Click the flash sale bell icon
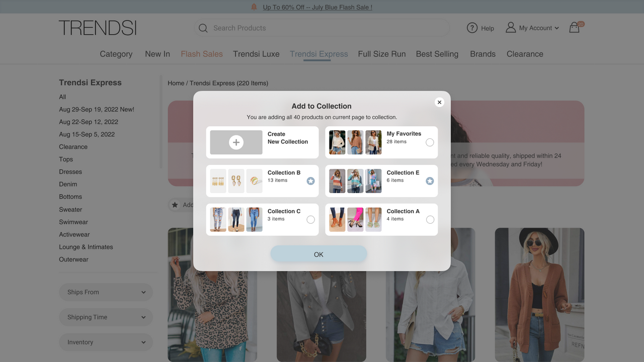Viewport: 644px width, 362px height. click(x=254, y=7)
